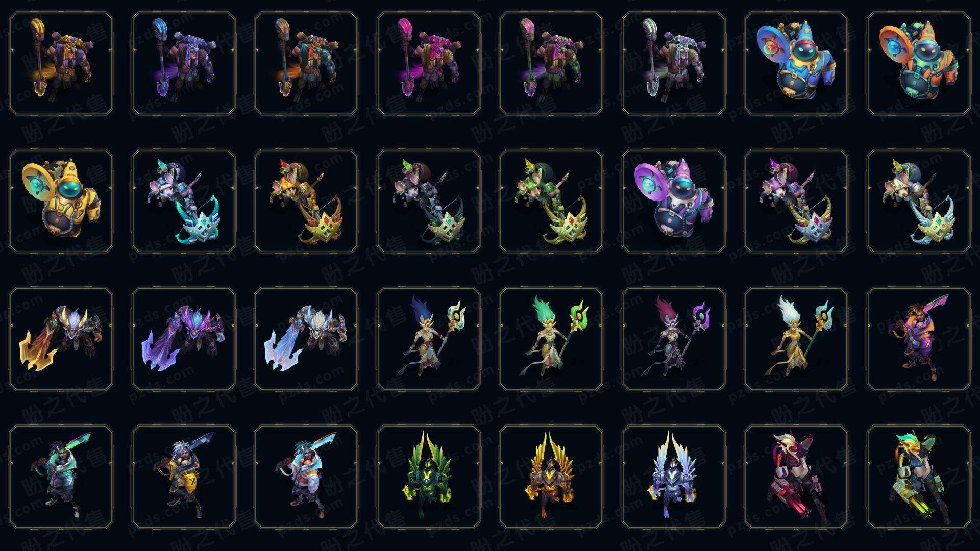Select the green-clad Twitch skin tile
This screenshot has width=980, height=551.
click(x=551, y=201)
